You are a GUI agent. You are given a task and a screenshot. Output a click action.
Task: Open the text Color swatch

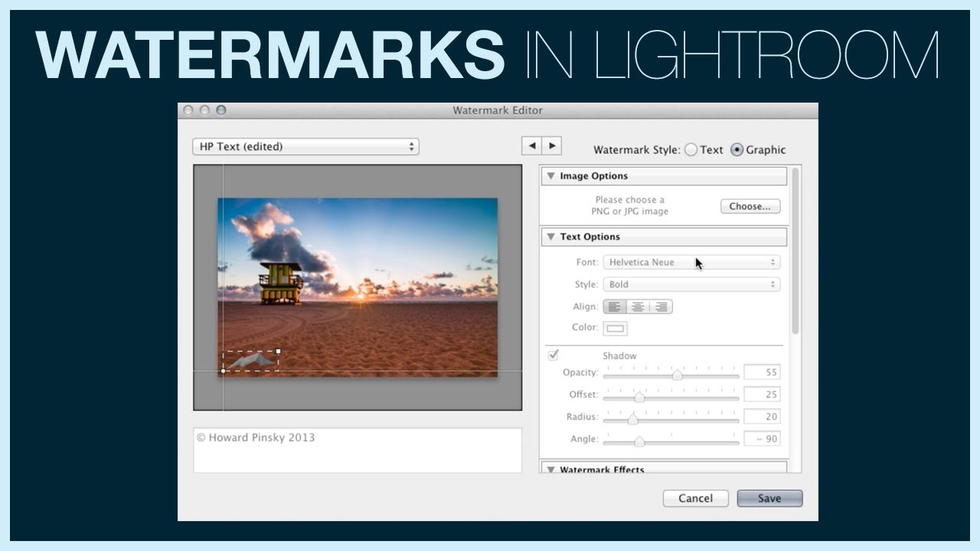pyautogui.click(x=616, y=328)
